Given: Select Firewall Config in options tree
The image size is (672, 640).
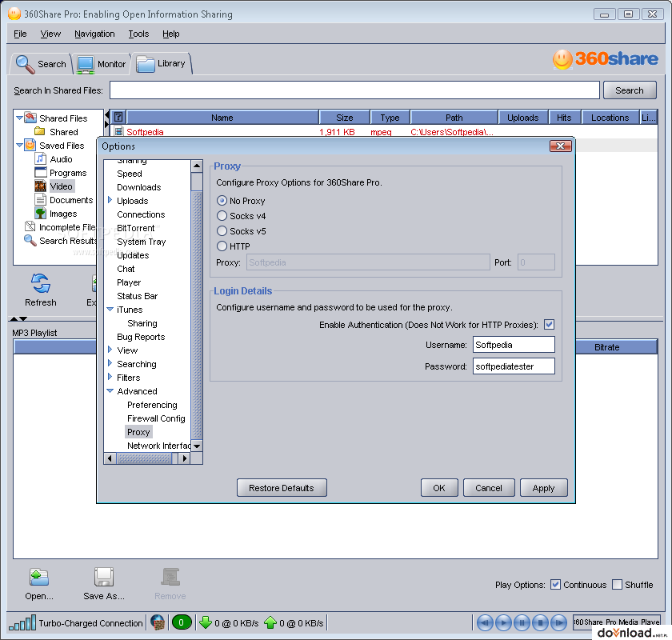Looking at the screenshot, I should (x=156, y=418).
